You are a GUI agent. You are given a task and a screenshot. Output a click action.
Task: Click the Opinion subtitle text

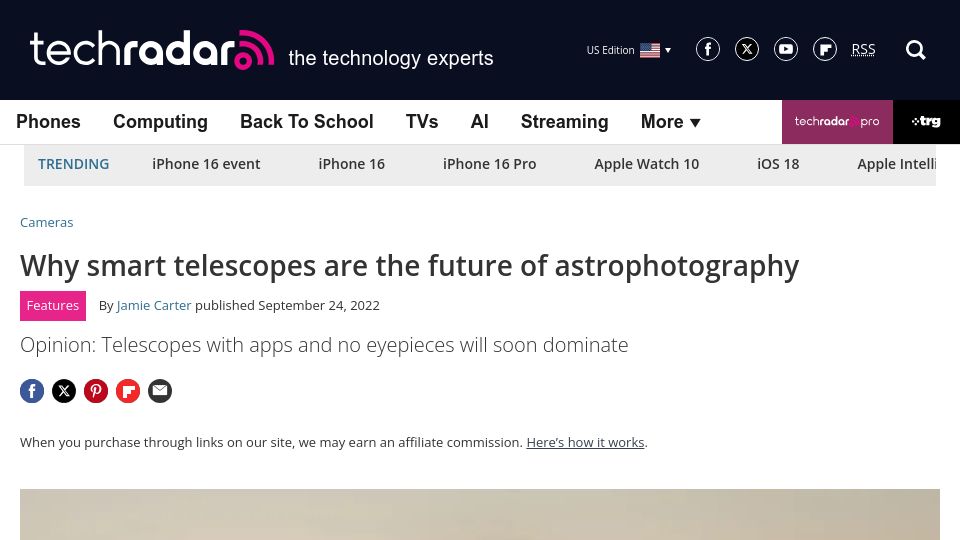[x=324, y=345]
